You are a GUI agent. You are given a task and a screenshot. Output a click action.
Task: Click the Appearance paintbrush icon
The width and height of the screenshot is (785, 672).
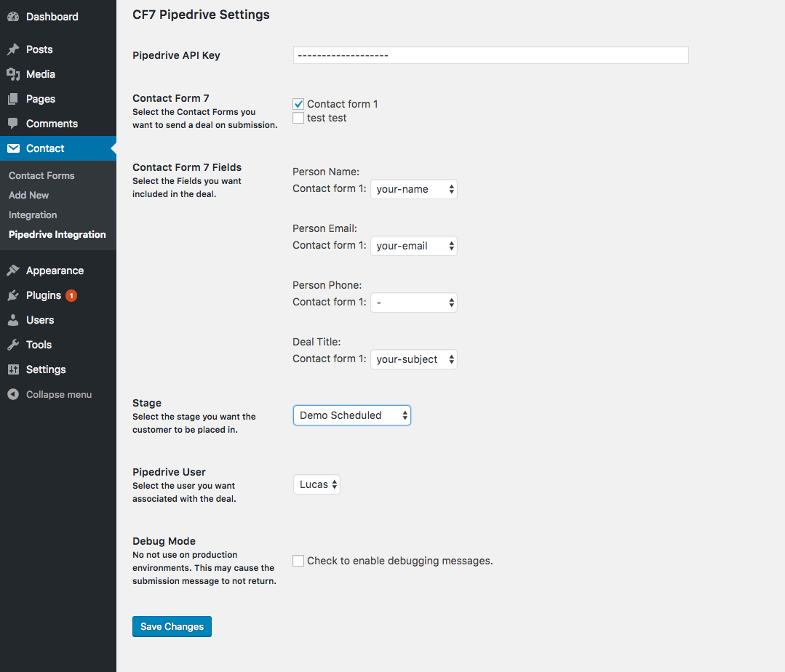(13, 271)
